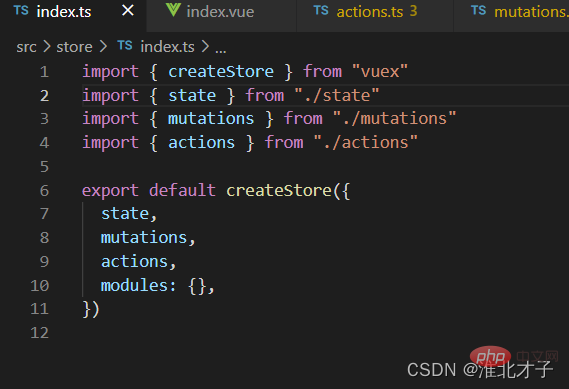
Task: Click the Vue icon on index.vue tab
Action: pyautogui.click(x=173, y=10)
